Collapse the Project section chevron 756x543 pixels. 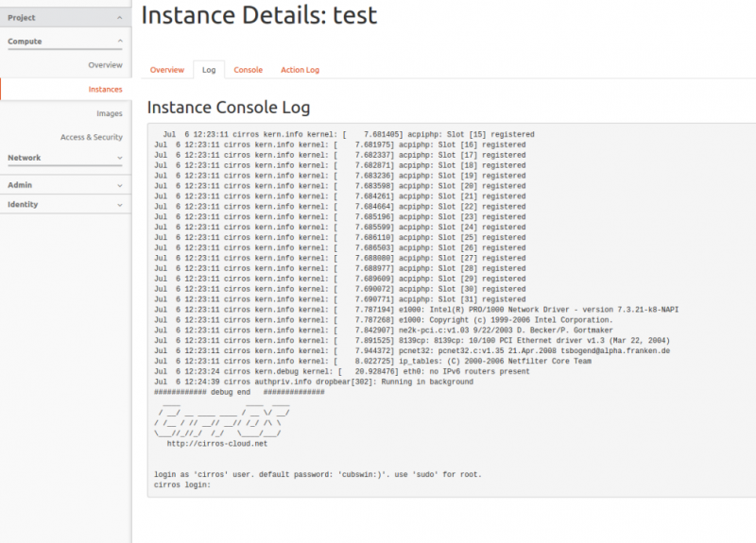[x=119, y=17]
